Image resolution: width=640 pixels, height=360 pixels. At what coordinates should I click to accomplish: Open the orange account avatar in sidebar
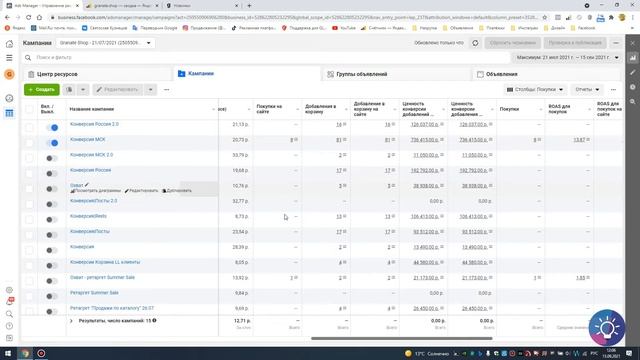[x=9, y=74]
